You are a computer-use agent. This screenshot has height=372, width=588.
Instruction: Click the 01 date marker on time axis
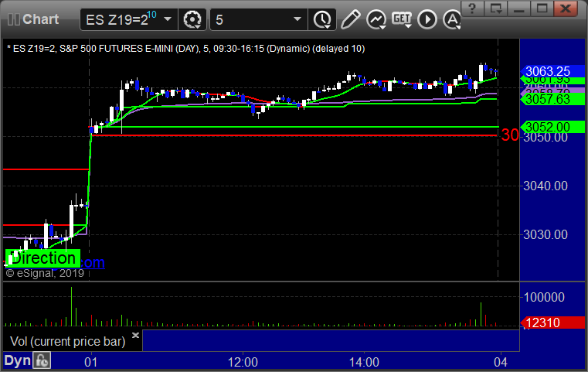click(90, 362)
